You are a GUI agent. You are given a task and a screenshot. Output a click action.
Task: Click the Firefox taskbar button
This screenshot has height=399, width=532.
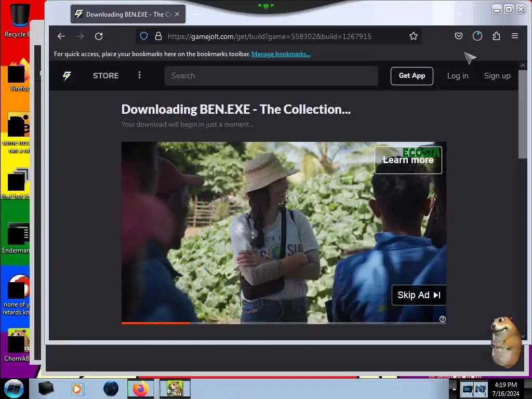pos(140,389)
